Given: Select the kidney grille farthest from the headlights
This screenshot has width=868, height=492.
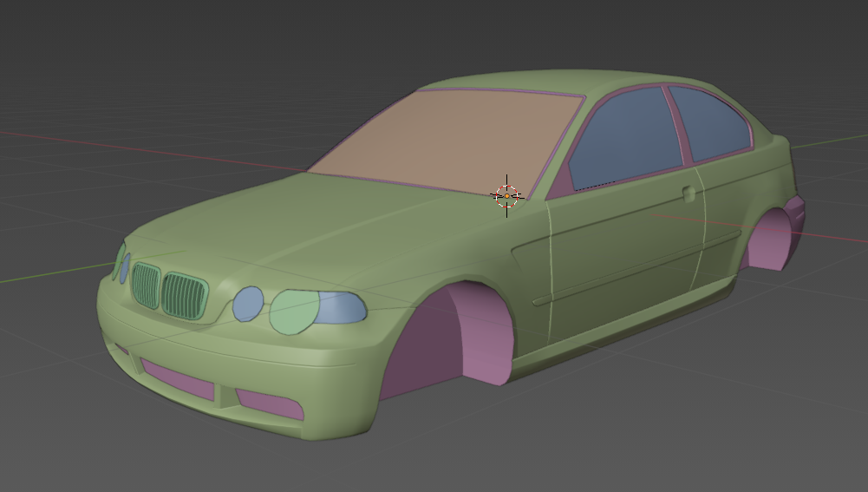Looking at the screenshot, I should [x=147, y=285].
